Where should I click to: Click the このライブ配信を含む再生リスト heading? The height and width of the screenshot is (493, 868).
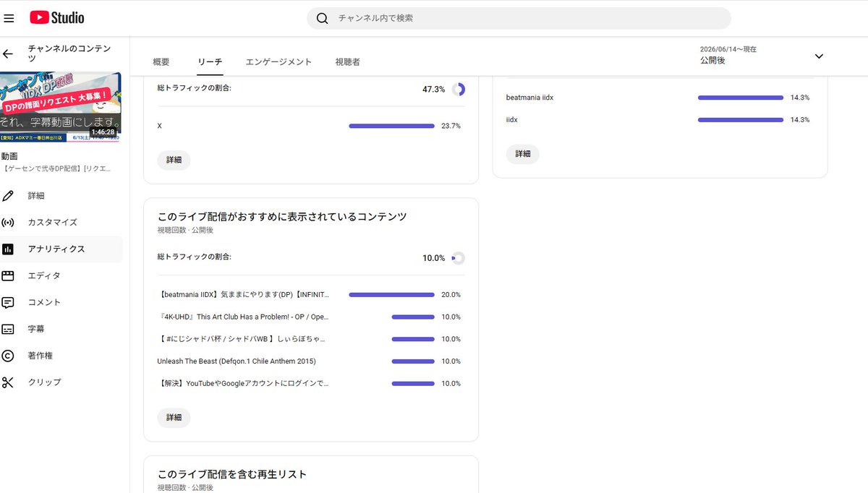pos(232,474)
